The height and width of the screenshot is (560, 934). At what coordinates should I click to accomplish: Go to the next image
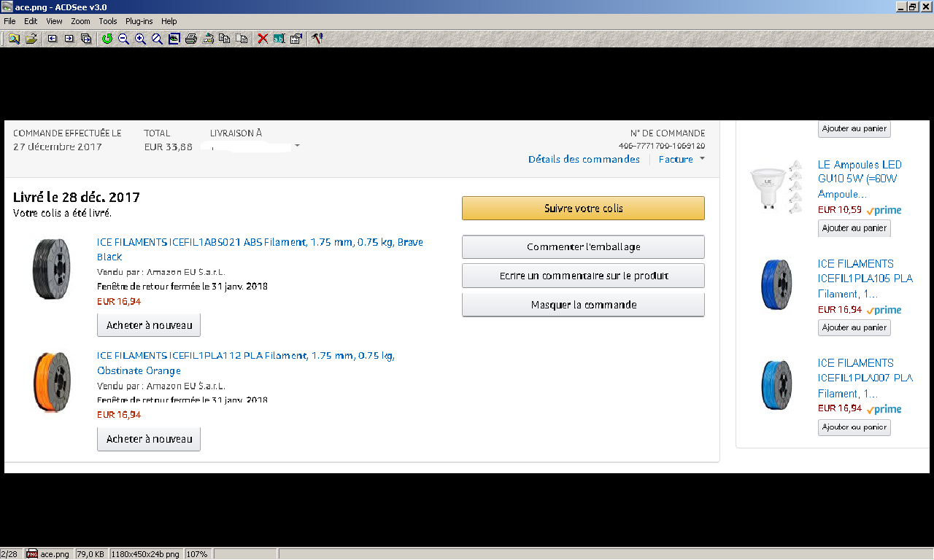pyautogui.click(x=69, y=39)
